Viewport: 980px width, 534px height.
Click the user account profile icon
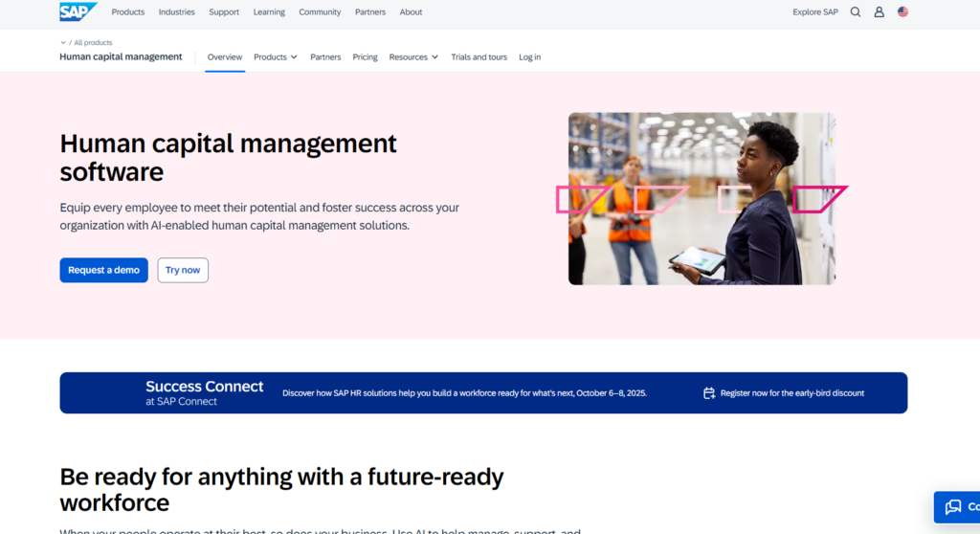point(880,12)
